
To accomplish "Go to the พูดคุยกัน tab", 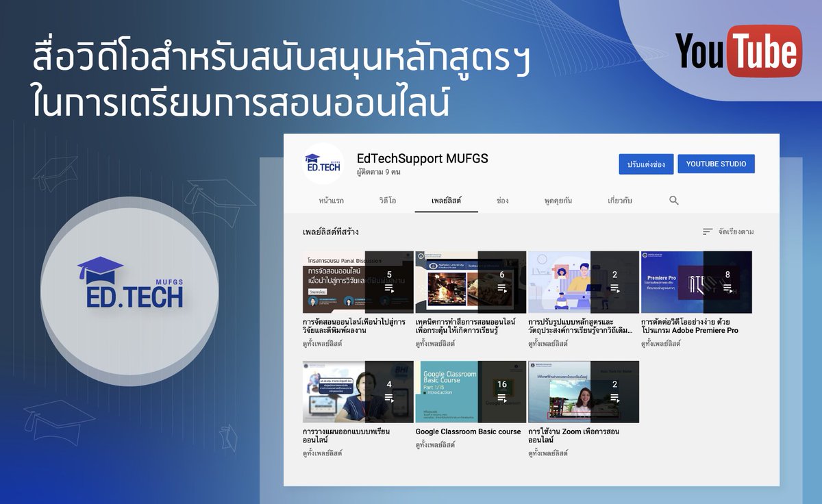I will (558, 201).
